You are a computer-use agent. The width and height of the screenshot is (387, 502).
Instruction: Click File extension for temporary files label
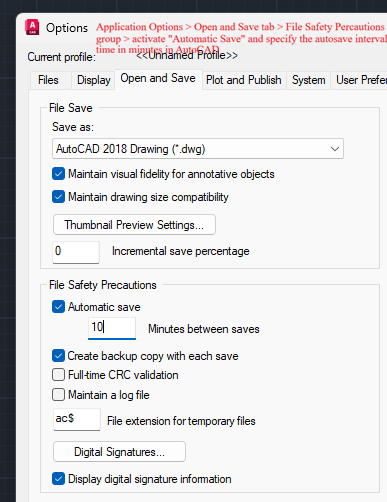click(181, 421)
